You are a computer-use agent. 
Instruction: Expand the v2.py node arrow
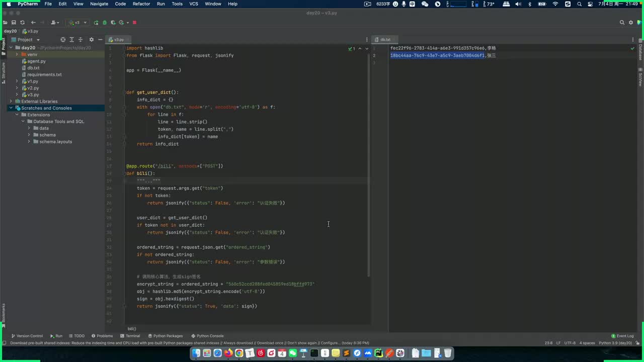[x=17, y=88]
